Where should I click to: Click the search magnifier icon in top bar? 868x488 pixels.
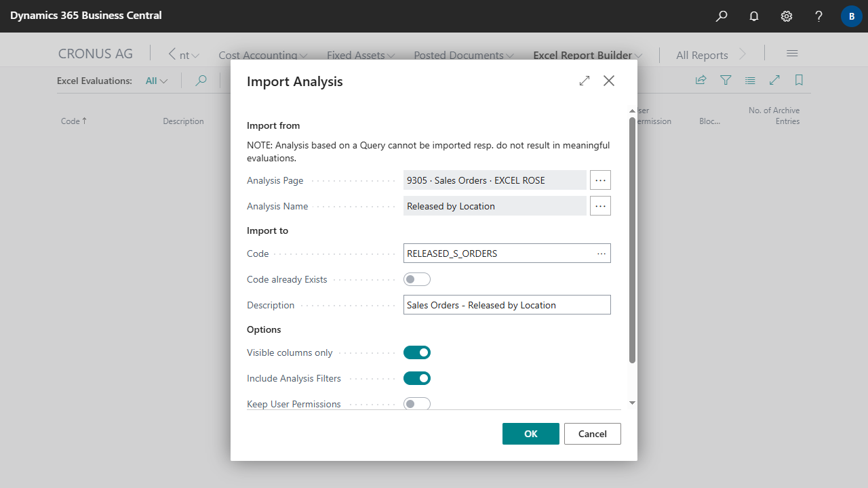[x=722, y=16]
